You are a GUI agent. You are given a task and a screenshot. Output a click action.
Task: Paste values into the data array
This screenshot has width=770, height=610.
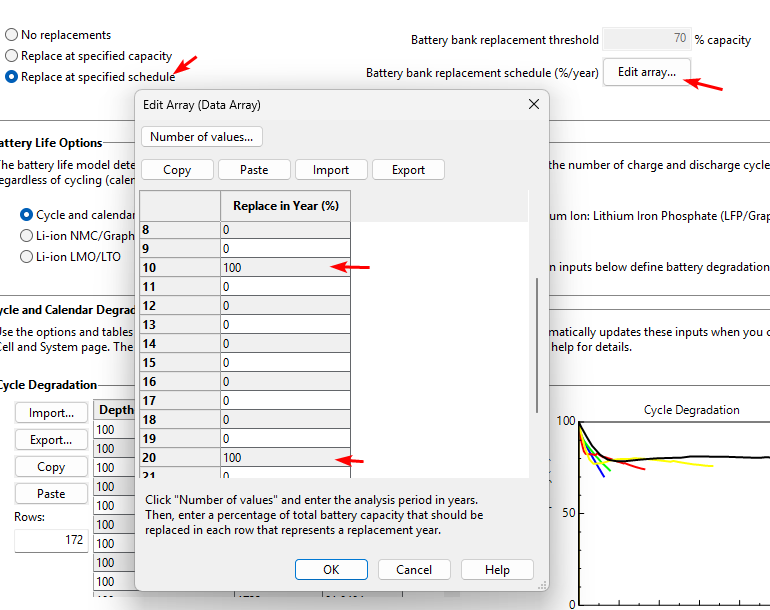coord(254,170)
